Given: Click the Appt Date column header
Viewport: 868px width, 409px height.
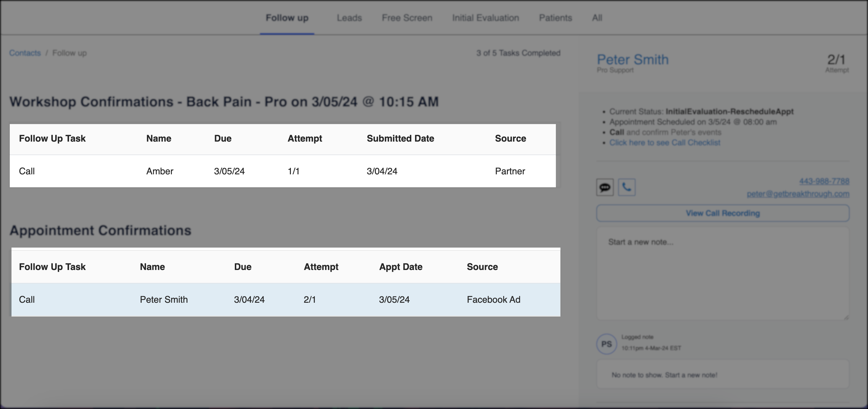Looking at the screenshot, I should point(400,267).
